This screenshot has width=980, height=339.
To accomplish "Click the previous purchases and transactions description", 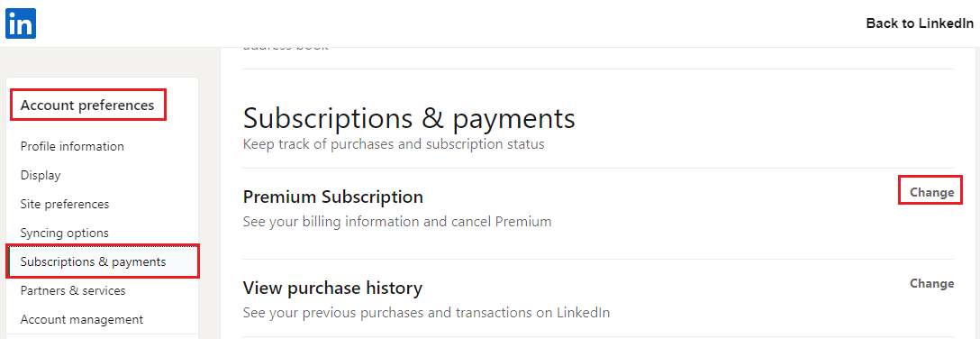I will 426,312.
